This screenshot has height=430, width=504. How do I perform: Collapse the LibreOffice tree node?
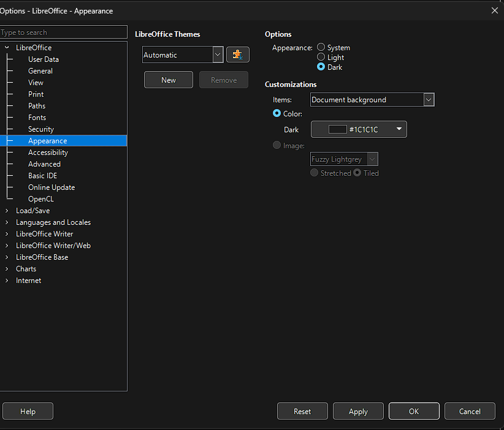click(7, 48)
